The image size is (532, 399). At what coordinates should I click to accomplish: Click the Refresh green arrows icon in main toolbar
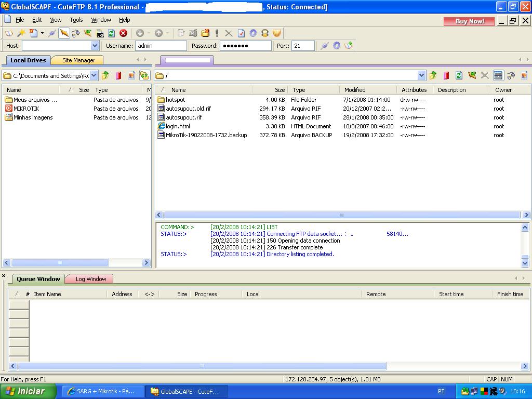[111, 33]
